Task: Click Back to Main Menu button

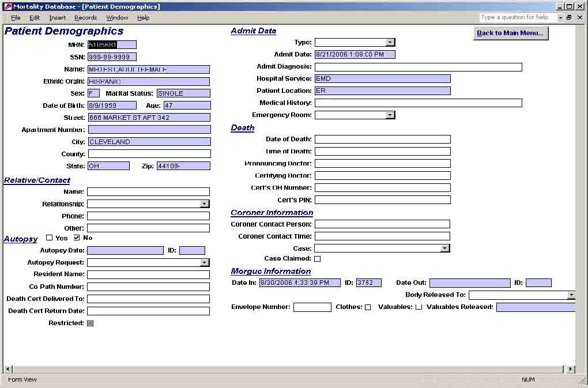Action: [x=510, y=33]
